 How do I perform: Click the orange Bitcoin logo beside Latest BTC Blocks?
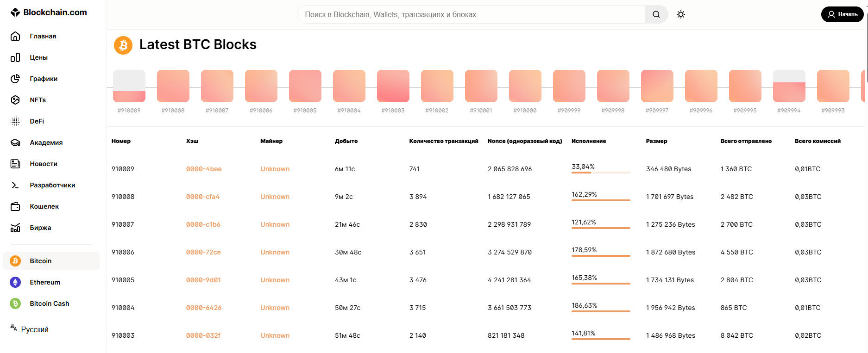[123, 45]
